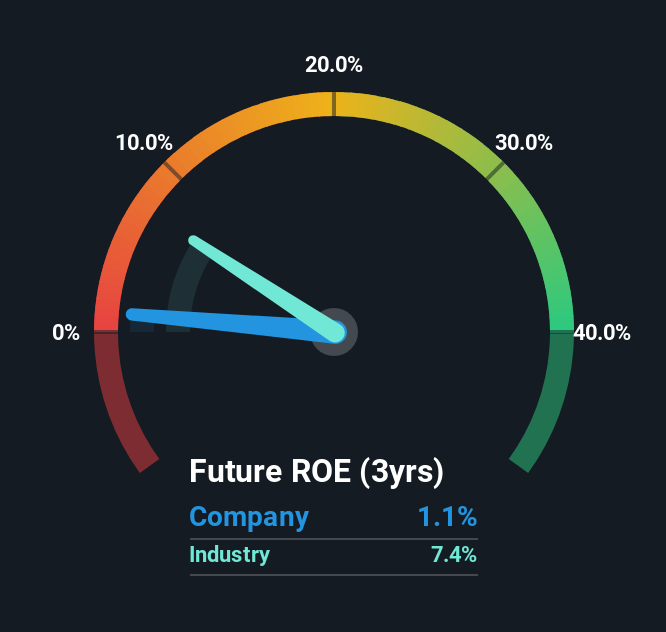Click the 10.0% gauge label
666x632 pixels.
tap(144, 143)
